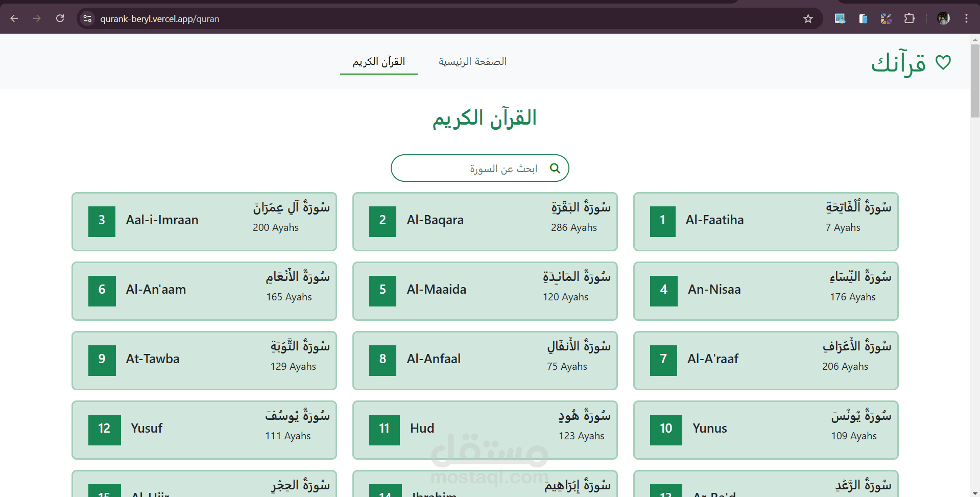
Task: Click the scrollbar down arrow
Action: (x=975, y=492)
